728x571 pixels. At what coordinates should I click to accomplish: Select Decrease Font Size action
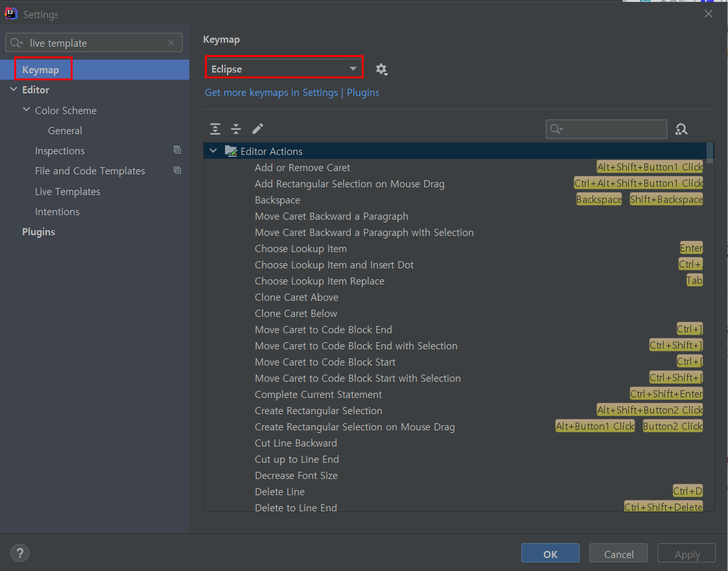(x=296, y=475)
